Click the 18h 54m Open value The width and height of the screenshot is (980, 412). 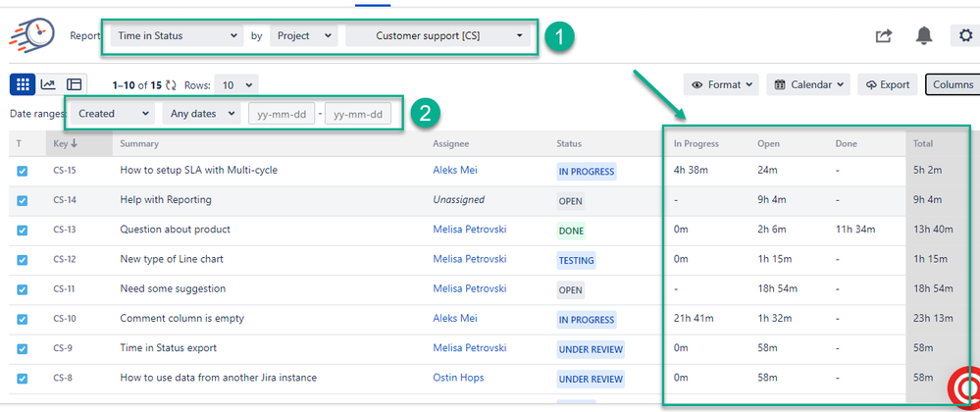[777, 288]
